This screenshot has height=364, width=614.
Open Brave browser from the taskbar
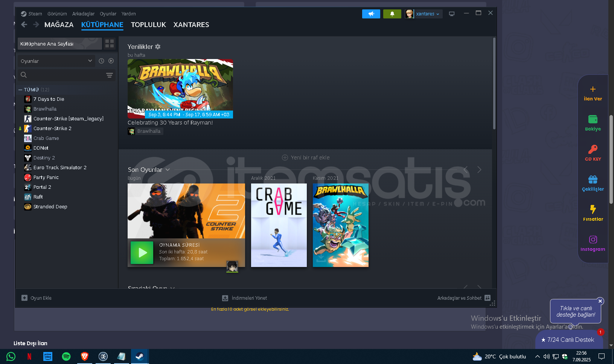click(x=85, y=356)
